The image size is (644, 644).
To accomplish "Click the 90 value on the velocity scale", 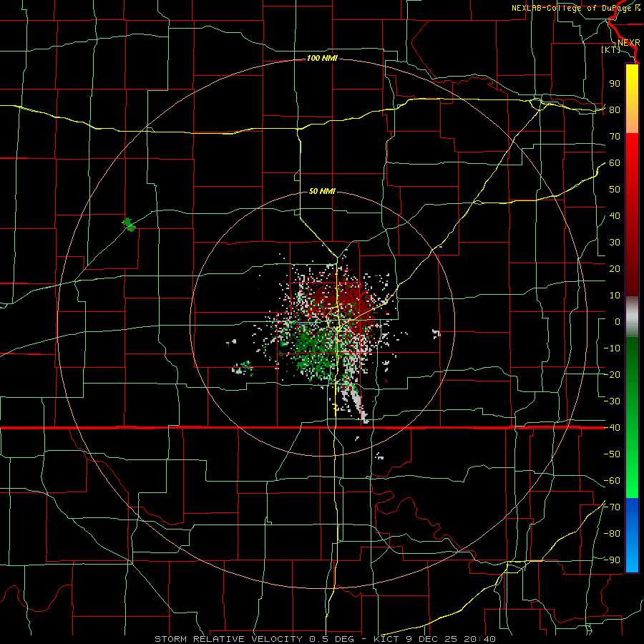I will click(x=615, y=84).
